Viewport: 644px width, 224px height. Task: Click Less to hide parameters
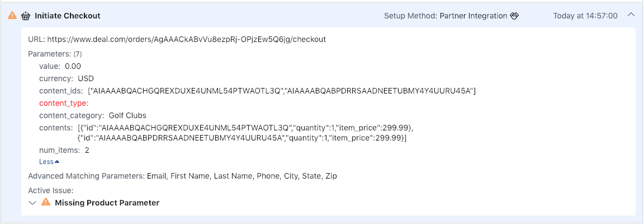coord(46,162)
